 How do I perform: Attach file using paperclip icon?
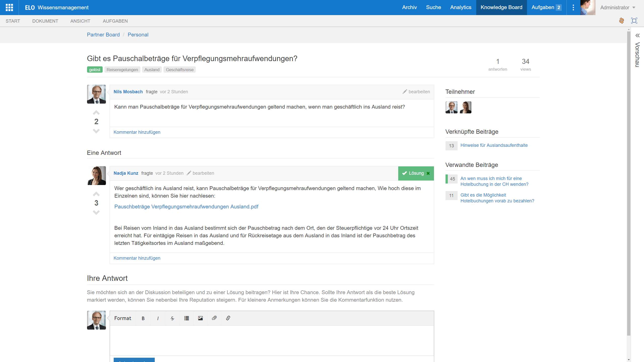tap(214, 318)
